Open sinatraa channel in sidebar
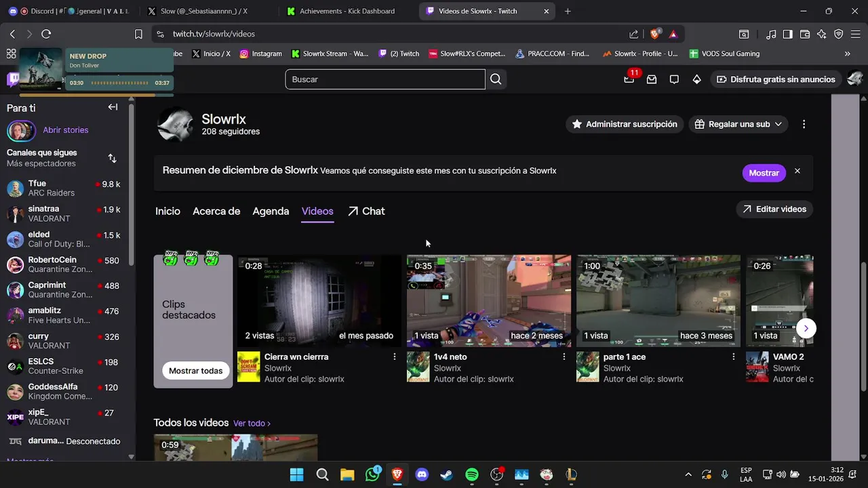Viewport: 868px width, 488px height. pyautogui.click(x=64, y=213)
